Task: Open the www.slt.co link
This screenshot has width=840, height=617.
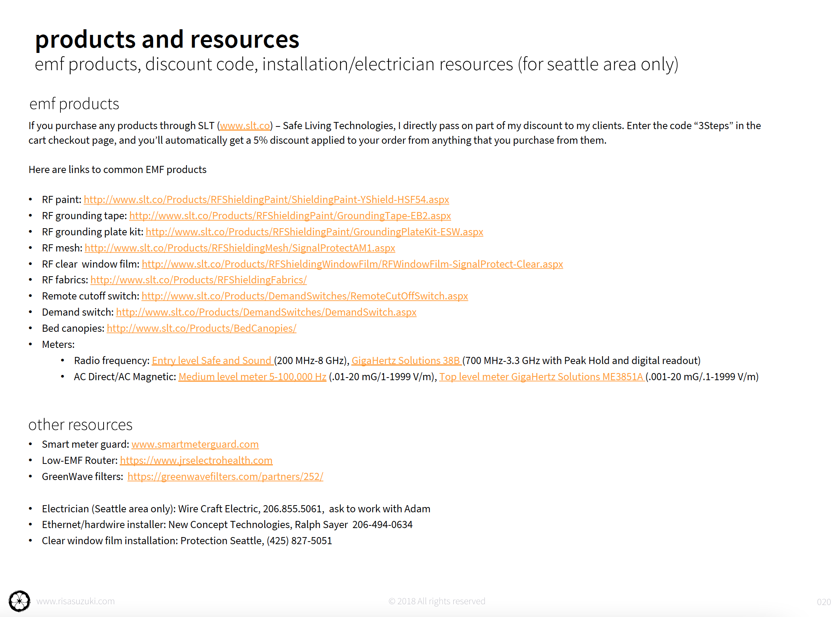Action: coord(245,126)
